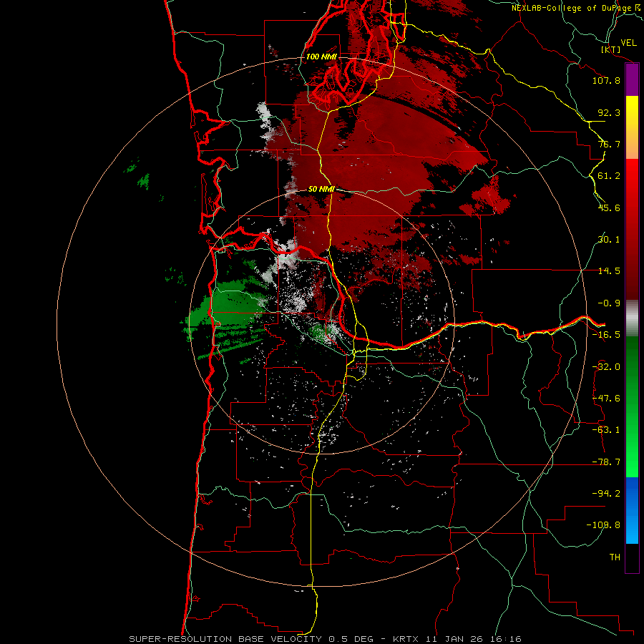The height and width of the screenshot is (644, 644).
Task: Click the VEL legend title
Action: tap(628, 43)
